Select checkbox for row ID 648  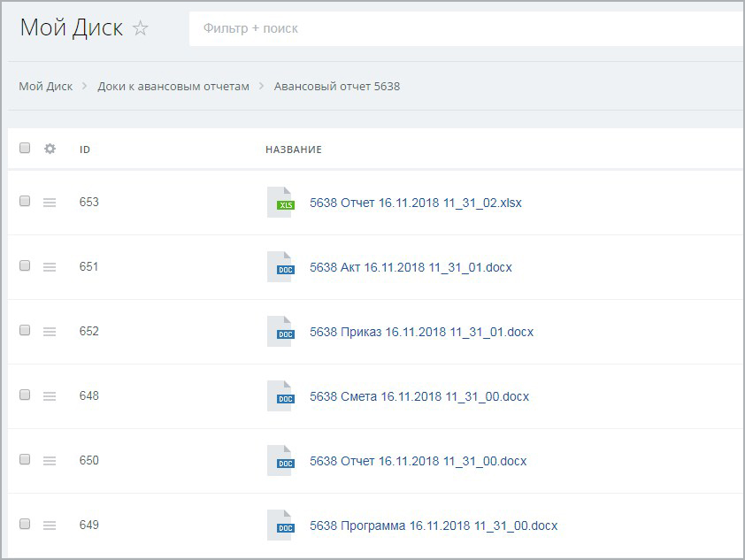[x=25, y=395]
